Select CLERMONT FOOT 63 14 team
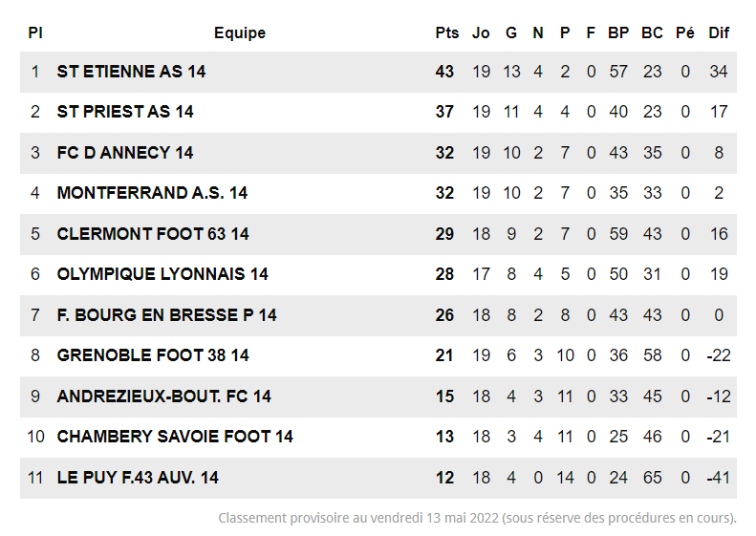 point(153,234)
